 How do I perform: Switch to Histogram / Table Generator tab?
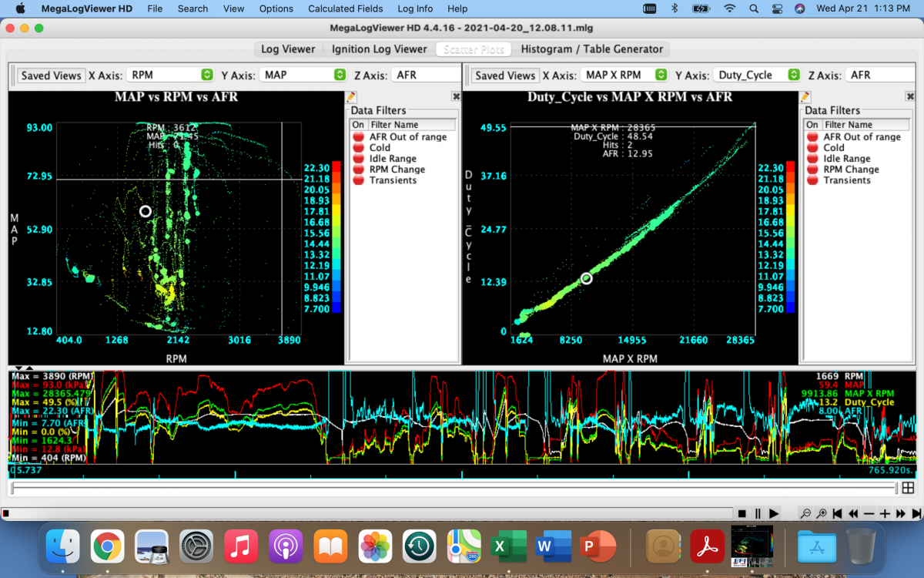pyautogui.click(x=591, y=49)
